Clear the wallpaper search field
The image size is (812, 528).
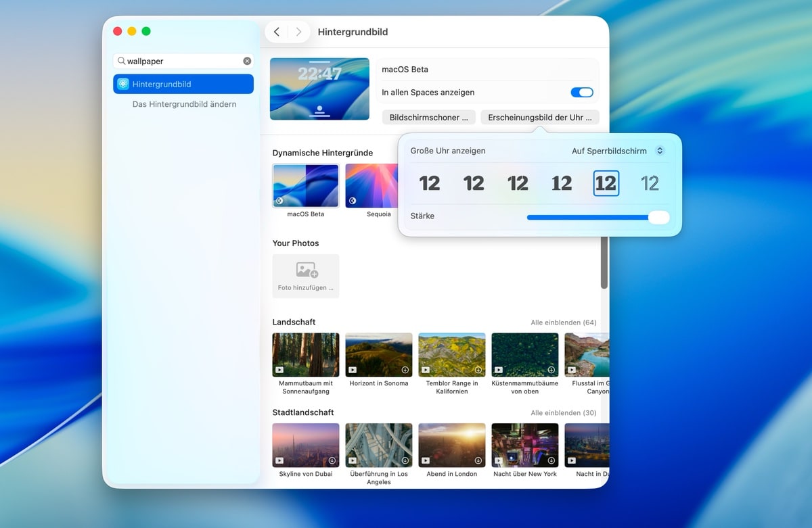tap(247, 61)
